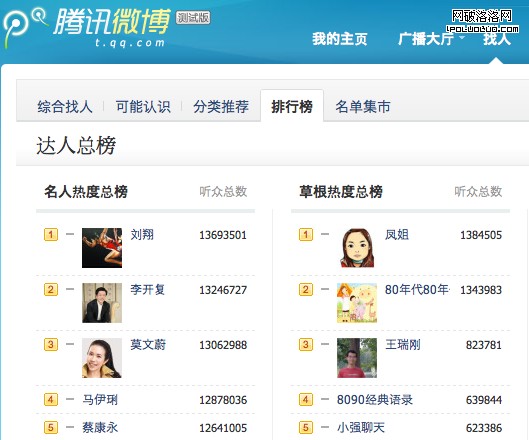The image size is (529, 440).
Task: Open 刘翔's avatar photo
Action: pos(102,248)
